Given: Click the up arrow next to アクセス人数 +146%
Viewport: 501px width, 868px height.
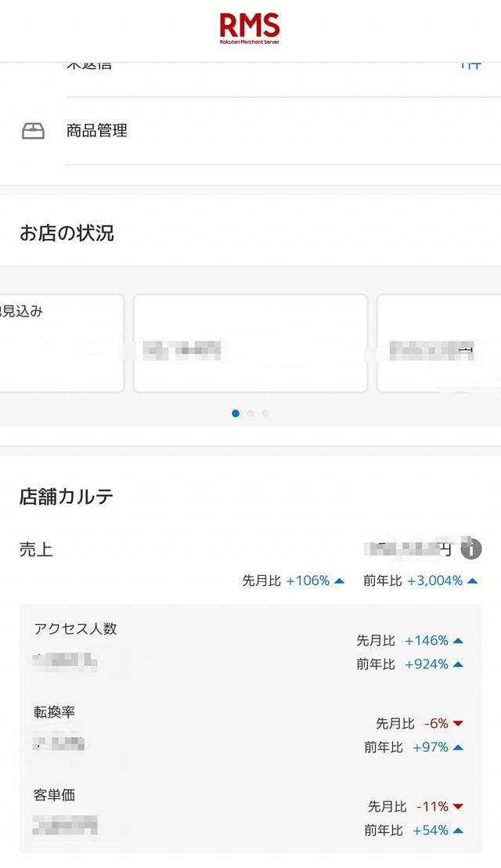Looking at the screenshot, I should [458, 641].
